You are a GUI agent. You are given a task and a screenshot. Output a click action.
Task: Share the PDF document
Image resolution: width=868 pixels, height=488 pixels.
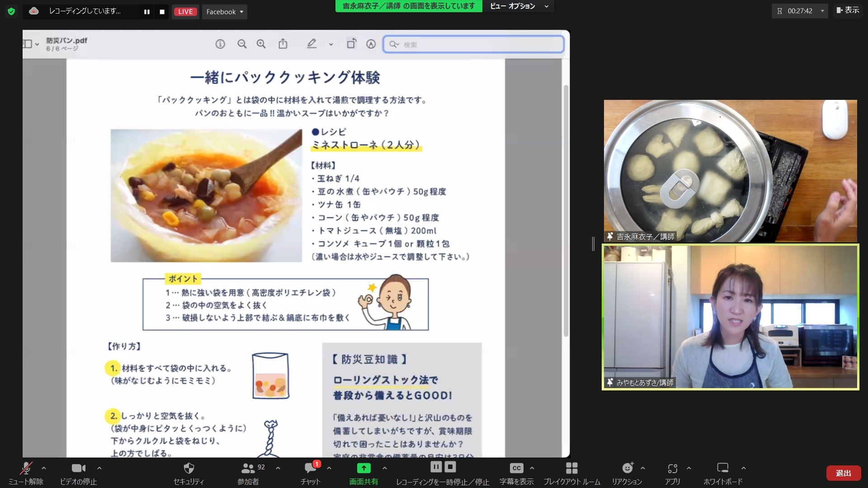(283, 43)
